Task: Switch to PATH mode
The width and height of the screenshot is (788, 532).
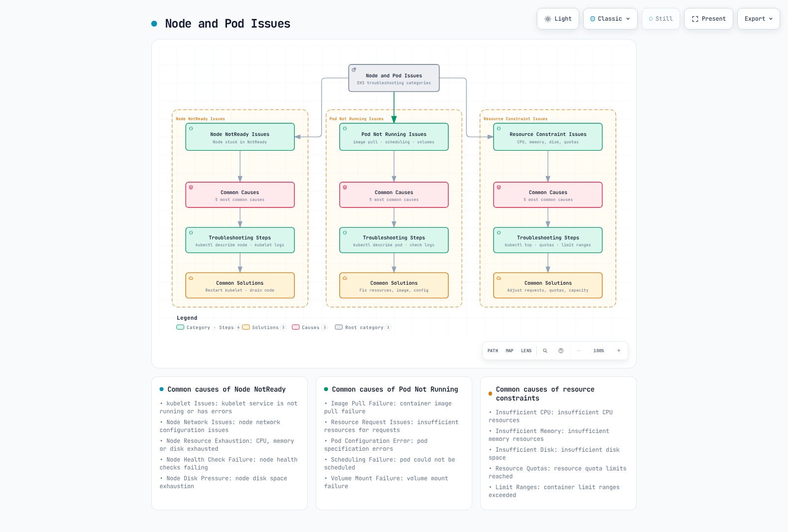Action: (492, 351)
